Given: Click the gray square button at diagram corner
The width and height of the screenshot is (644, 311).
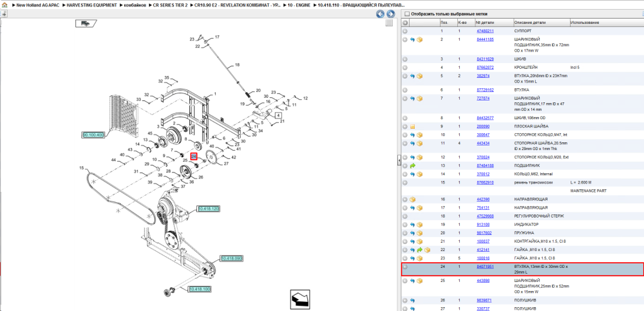Looking at the screenshot, I should (x=389, y=23).
